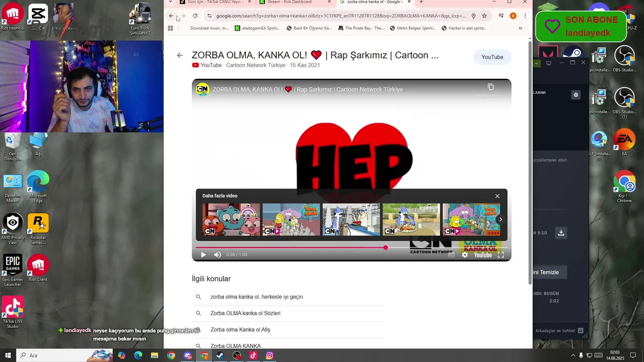The width and height of the screenshot is (644, 362).
Task: Open the site information icon in the address bar
Action: pyautogui.click(x=210, y=16)
